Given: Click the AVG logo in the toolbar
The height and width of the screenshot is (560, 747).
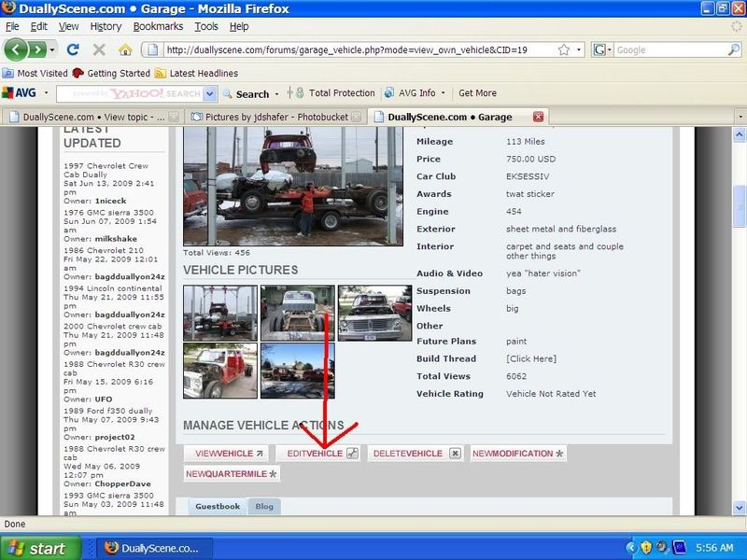Looking at the screenshot, I should pyautogui.click(x=21, y=93).
